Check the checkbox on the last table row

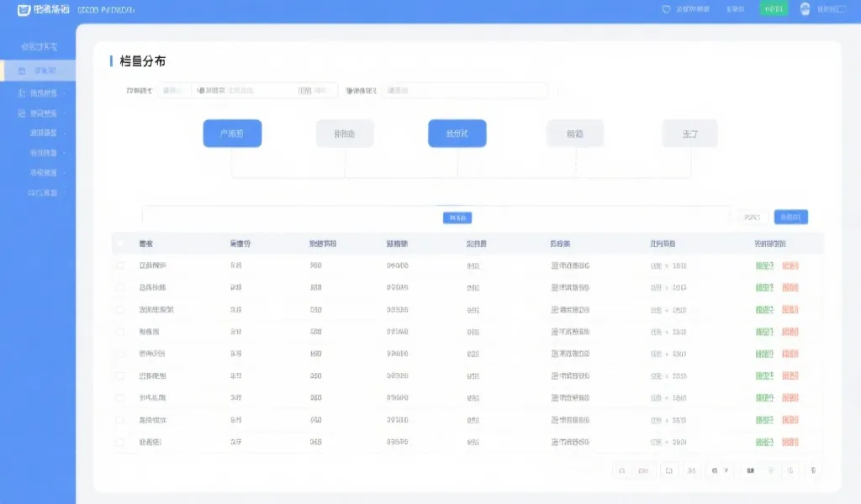pyautogui.click(x=120, y=441)
